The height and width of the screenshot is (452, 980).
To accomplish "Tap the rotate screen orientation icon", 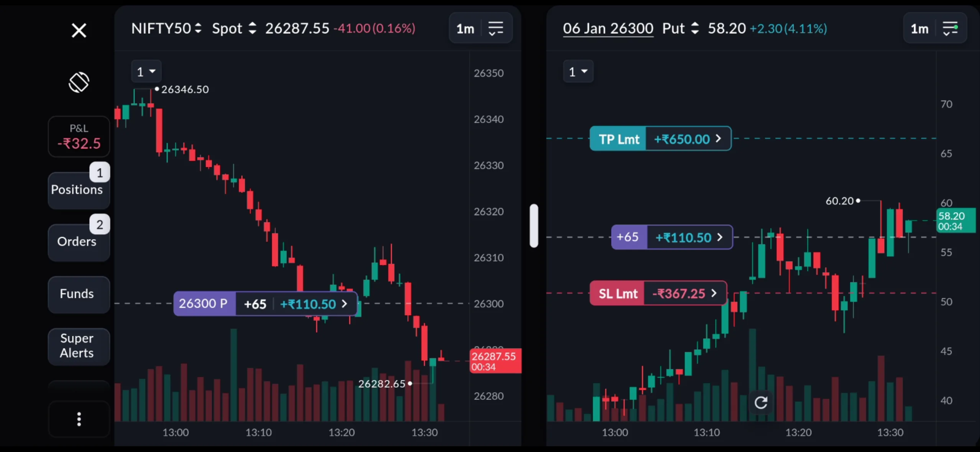I will 79,82.
